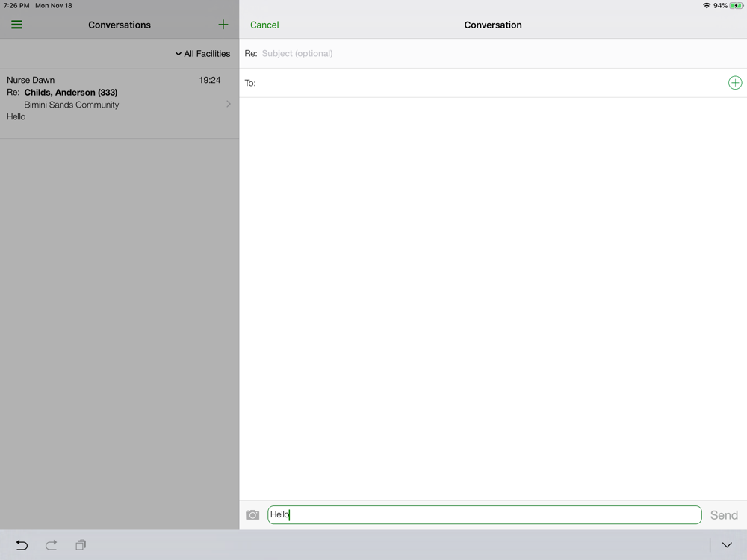The width and height of the screenshot is (747, 560).
Task: Add a recipient with the circled plus icon
Action: pyautogui.click(x=734, y=83)
